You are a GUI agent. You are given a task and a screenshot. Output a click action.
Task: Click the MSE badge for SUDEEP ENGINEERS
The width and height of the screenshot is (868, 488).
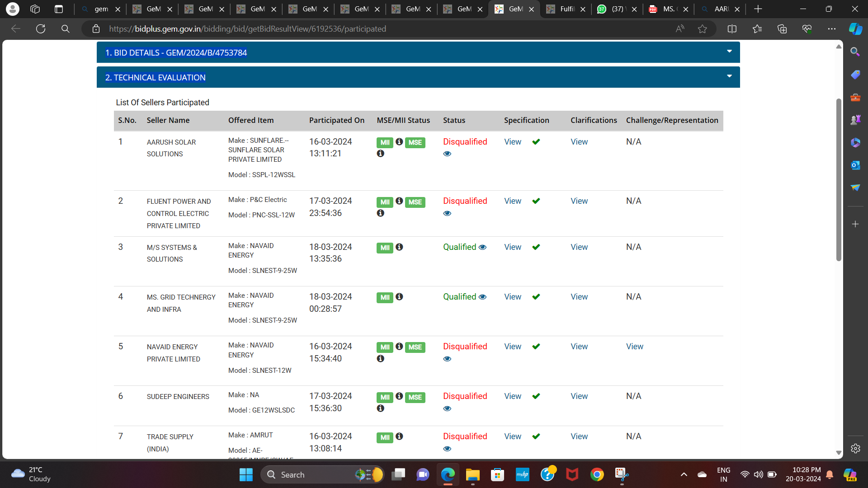(415, 397)
